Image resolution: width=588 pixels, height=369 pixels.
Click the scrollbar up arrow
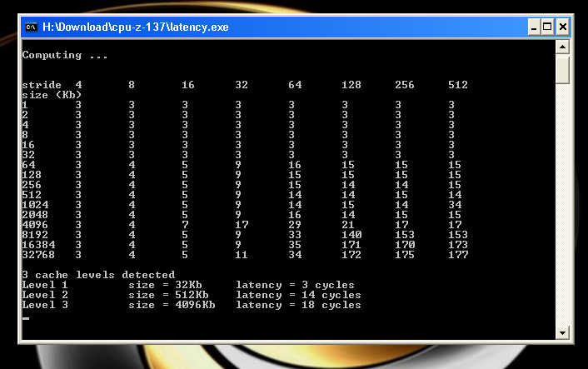pos(562,47)
